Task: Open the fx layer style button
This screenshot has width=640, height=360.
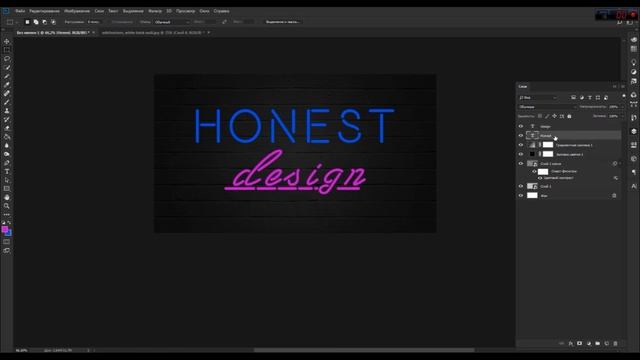Action: pyautogui.click(x=571, y=344)
